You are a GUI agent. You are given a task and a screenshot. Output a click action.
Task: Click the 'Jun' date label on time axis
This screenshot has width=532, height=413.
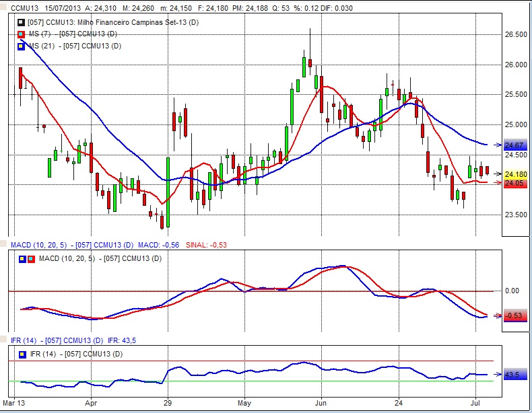pos(321,404)
